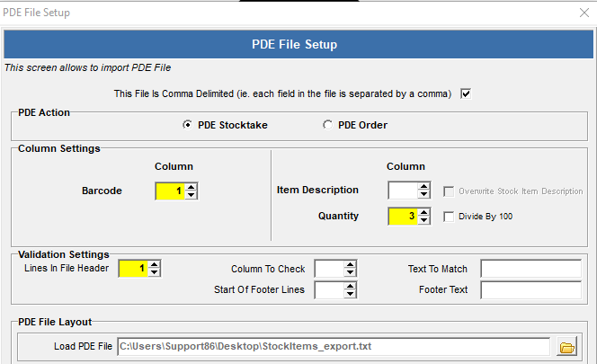Viewport: 597px width, 364px height.
Task: Click the Footer Text input box
Action: (x=530, y=289)
